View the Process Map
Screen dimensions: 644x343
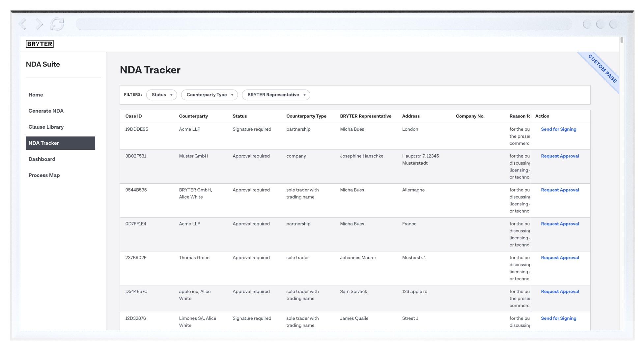pos(44,175)
